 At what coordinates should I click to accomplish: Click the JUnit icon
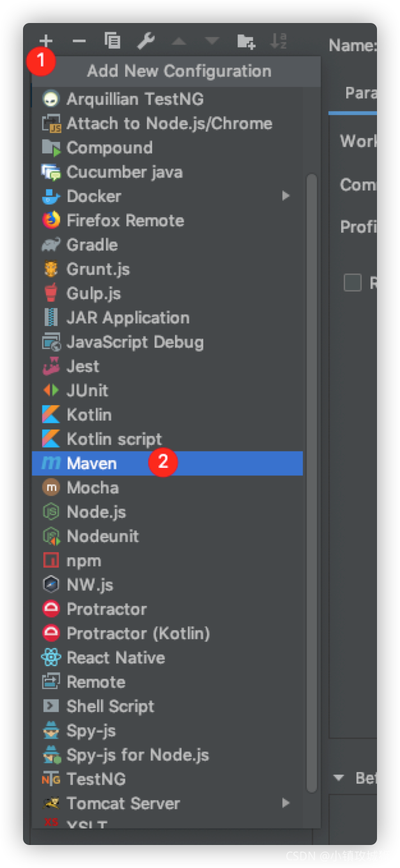click(x=51, y=391)
